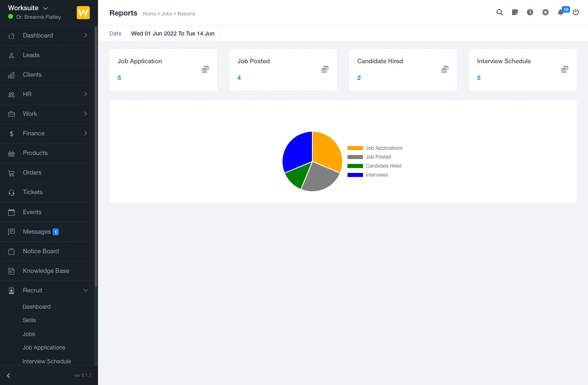Open notifications bell with 10 badge
588x385 pixels.
[x=561, y=12]
